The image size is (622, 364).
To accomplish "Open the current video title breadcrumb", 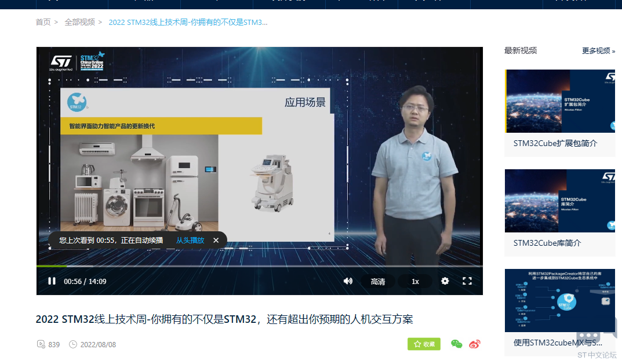I will [x=188, y=22].
